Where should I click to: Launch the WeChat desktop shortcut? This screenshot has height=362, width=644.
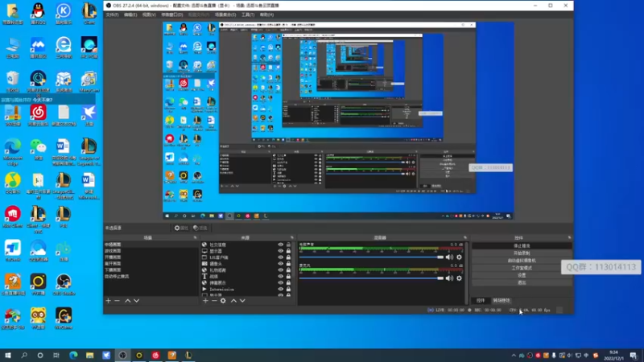(x=38, y=149)
